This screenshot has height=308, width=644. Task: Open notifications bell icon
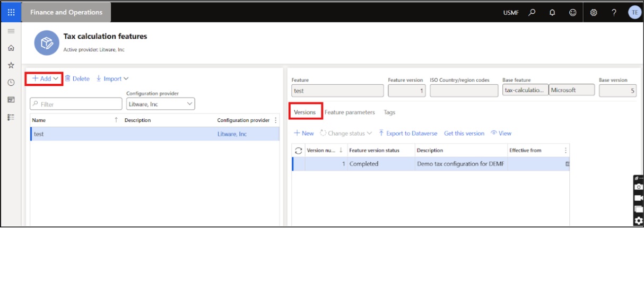pos(552,13)
